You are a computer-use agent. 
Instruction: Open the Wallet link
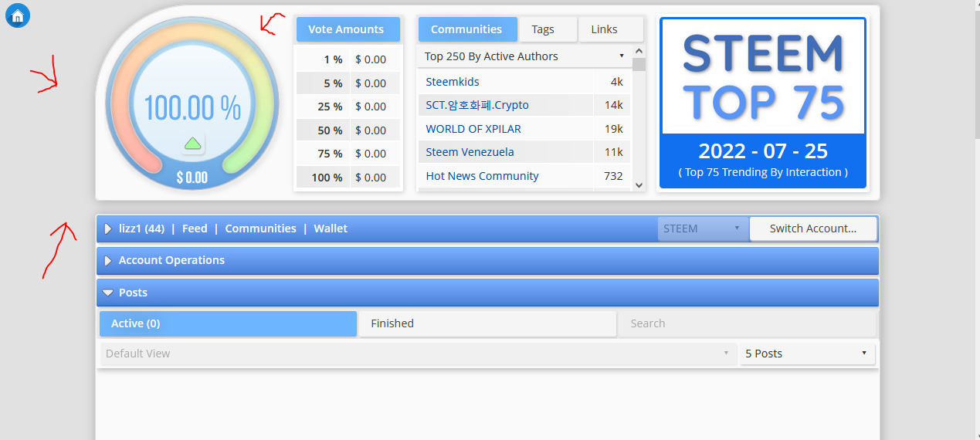[x=331, y=228]
